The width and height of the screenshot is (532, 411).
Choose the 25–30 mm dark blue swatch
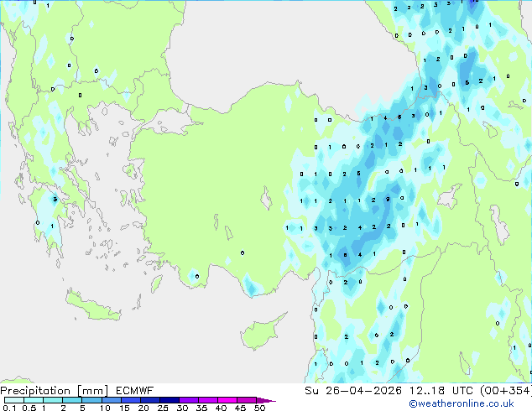coord(169,400)
